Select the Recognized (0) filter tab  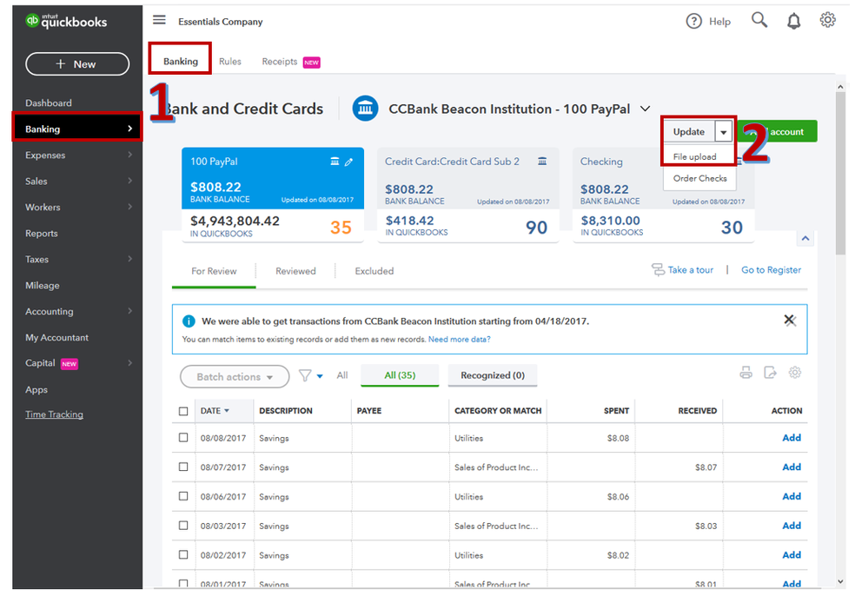pyautogui.click(x=493, y=375)
